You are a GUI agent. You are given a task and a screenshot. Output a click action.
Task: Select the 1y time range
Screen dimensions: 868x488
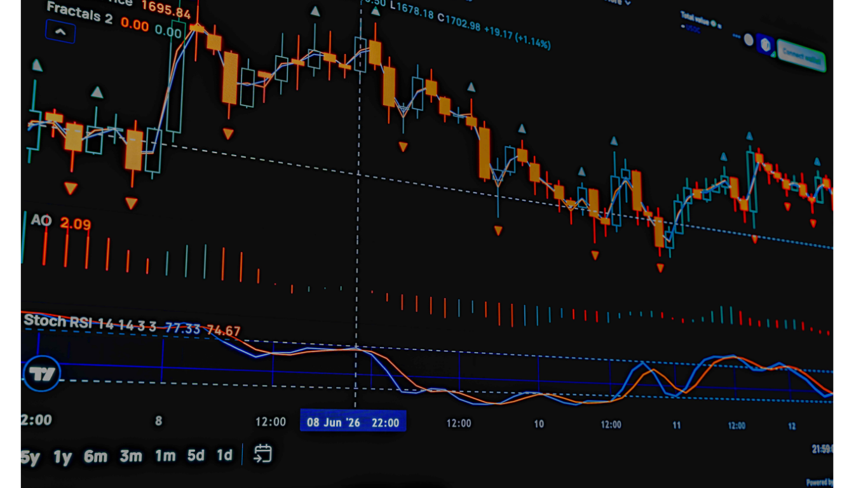pos(62,457)
